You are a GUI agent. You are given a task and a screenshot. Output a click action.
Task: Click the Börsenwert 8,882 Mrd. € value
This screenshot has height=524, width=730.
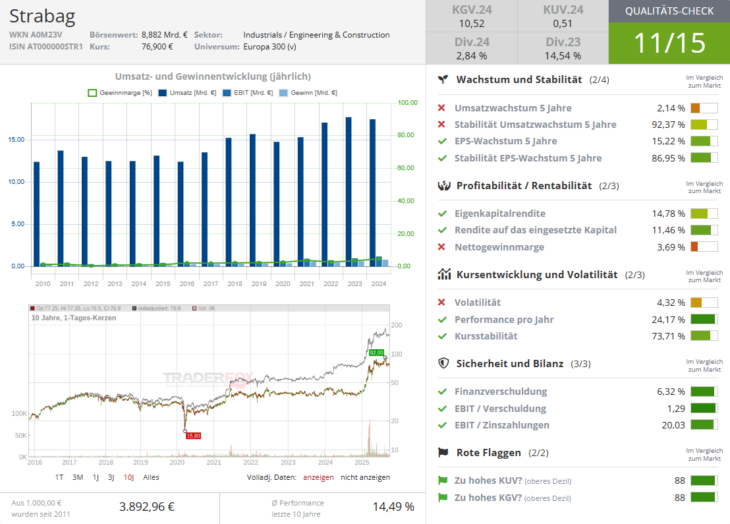point(164,35)
